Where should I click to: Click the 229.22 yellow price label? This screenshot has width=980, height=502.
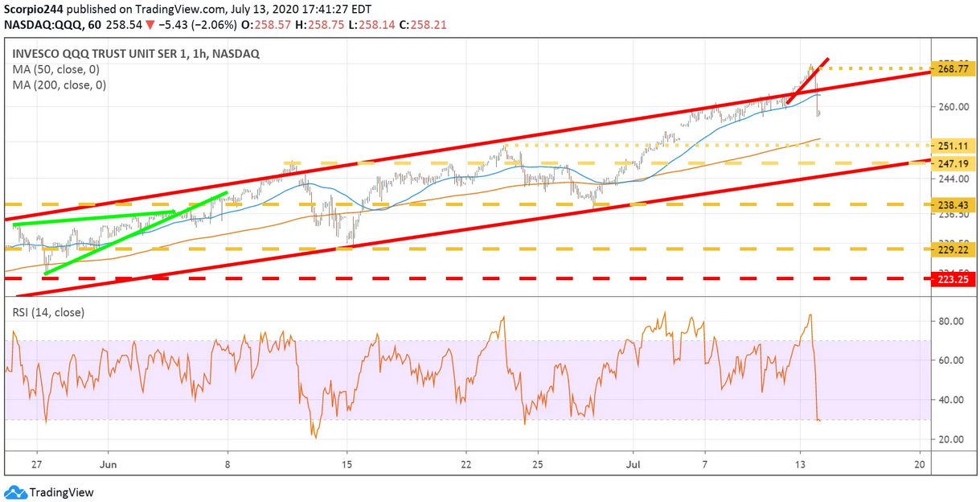click(952, 249)
